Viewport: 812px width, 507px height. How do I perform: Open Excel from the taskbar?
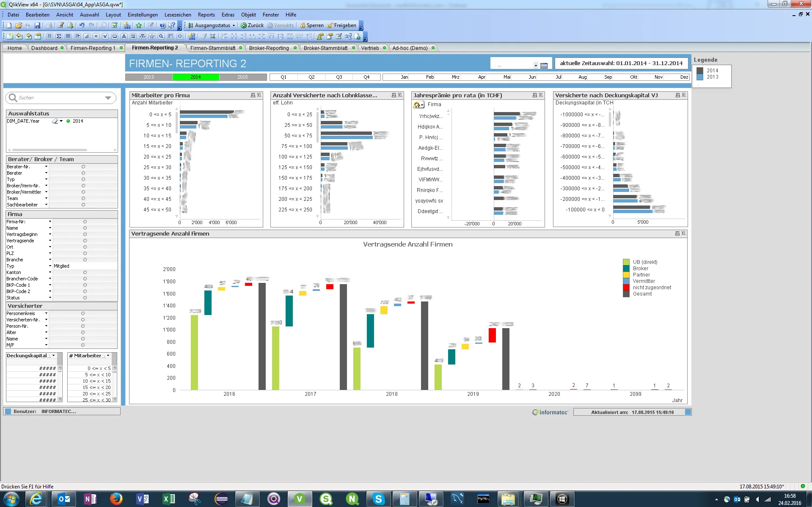(x=169, y=499)
